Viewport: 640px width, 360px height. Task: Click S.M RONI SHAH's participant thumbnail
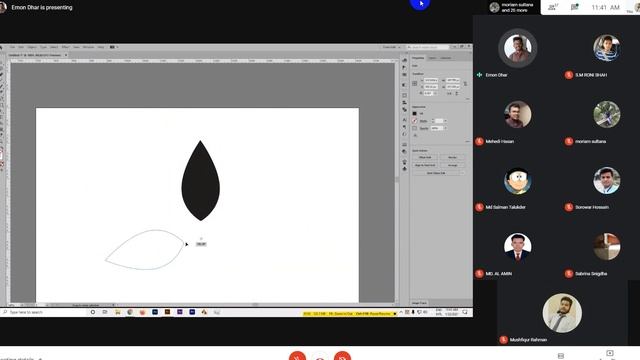[x=607, y=48]
